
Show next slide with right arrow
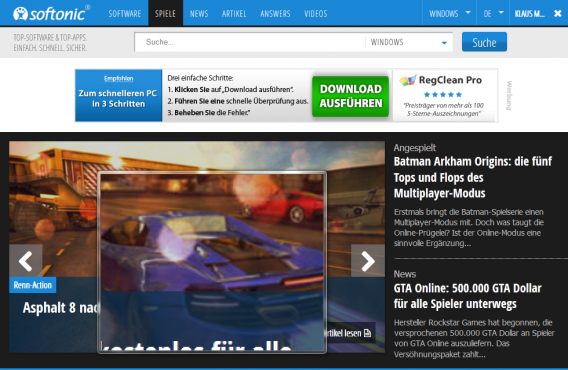click(x=368, y=261)
